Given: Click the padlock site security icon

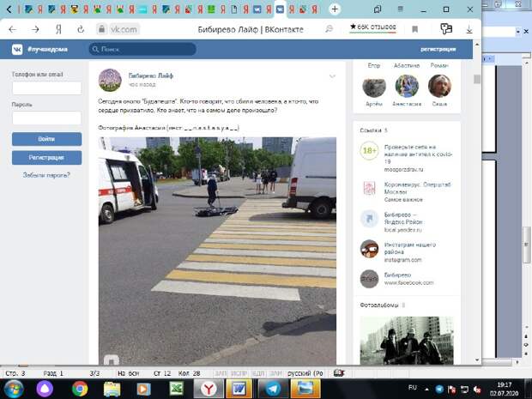Looking at the screenshot, I should pyautogui.click(x=101, y=29).
